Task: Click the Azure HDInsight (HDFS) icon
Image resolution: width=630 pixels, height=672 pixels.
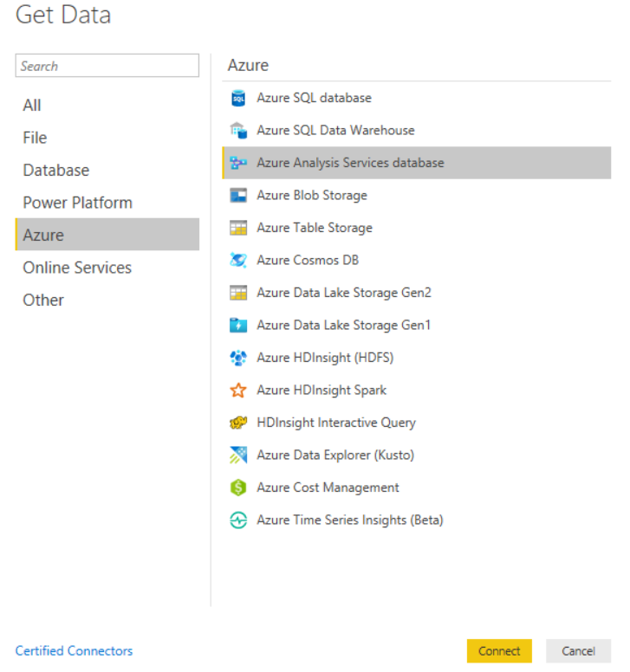Action: (238, 358)
